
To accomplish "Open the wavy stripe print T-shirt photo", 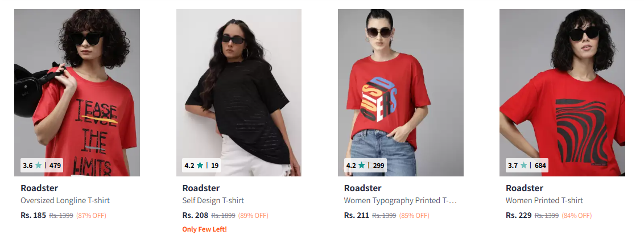I will (x=562, y=93).
